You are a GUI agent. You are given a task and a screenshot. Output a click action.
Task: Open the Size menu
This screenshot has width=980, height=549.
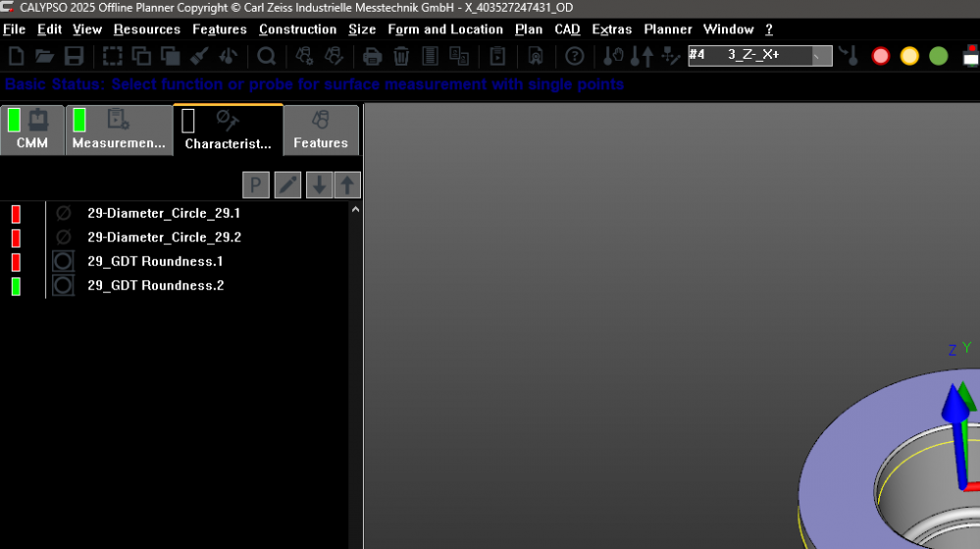click(x=362, y=29)
